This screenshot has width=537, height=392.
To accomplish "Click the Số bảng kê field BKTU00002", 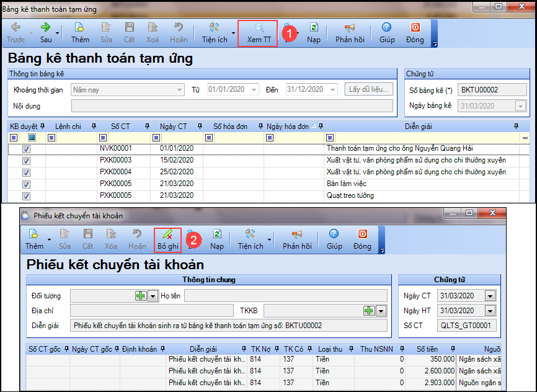I will click(492, 90).
